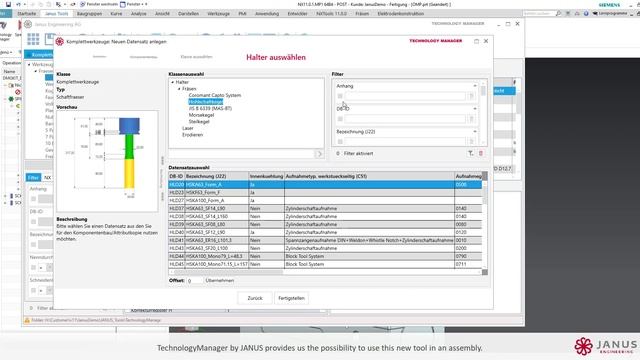Image resolution: width=640 pixels, height=360 pixels.
Task: Click the Datensatzauswahl vertical scrollbar
Action: point(485,223)
